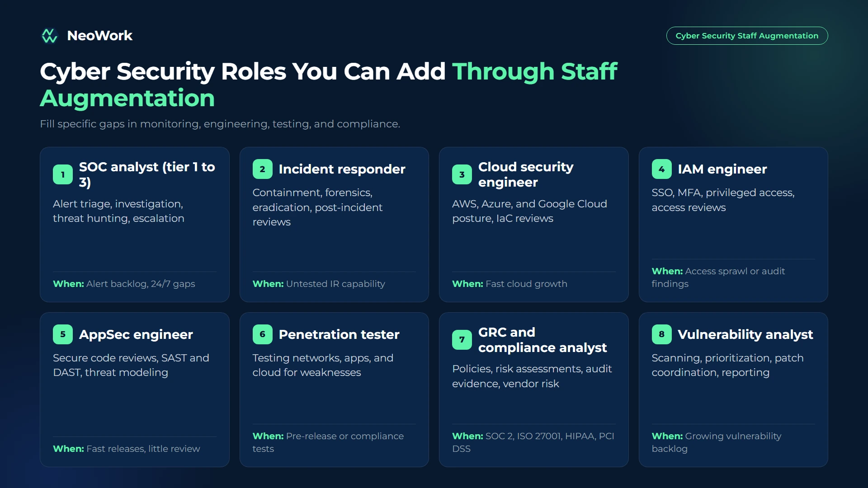Screen dimensions: 868x488
Task: Click When: SOC 2, ISO 27001 text
Action: tap(533, 442)
